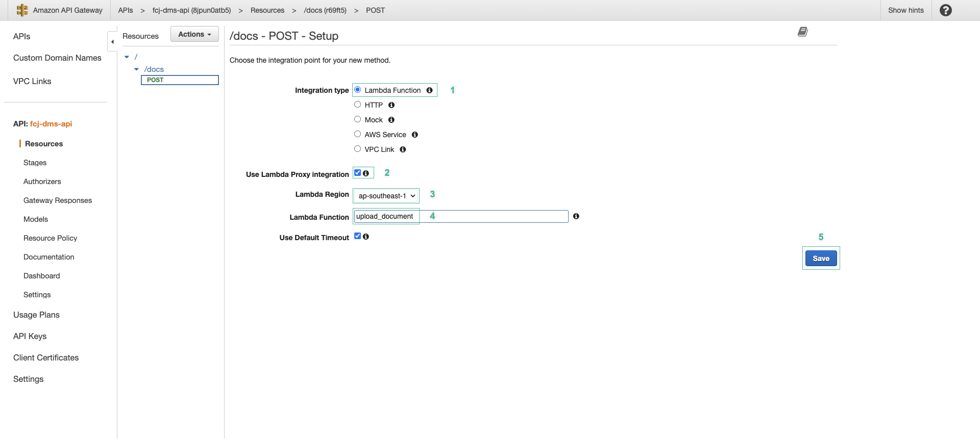The image size is (980, 440).
Task: Select AWS Service integration type
Action: tap(358, 134)
